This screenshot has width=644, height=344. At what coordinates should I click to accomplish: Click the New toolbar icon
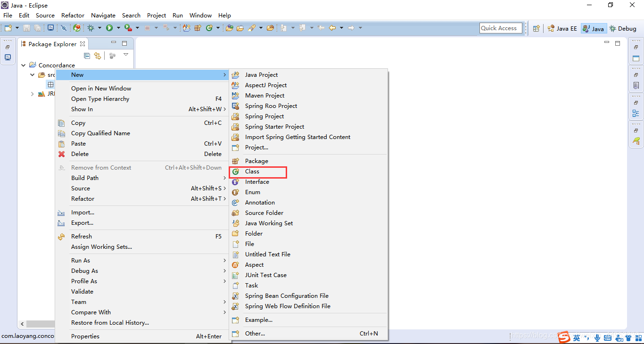(8, 28)
